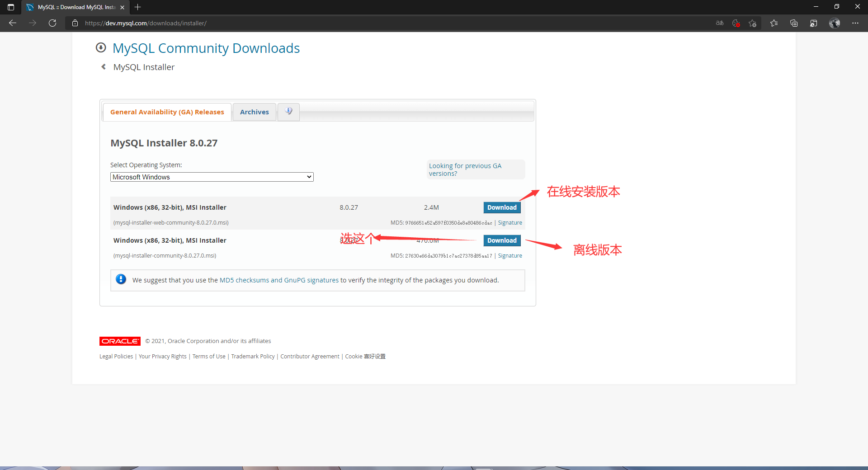Click the MySQL Community Downloads heading

click(x=206, y=48)
